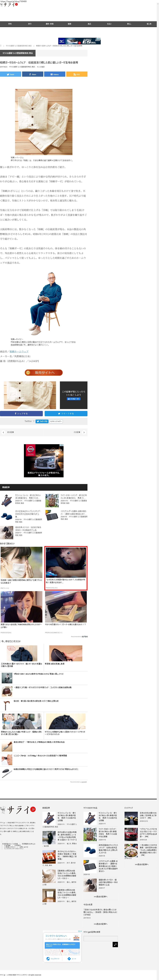Open the 美味 navigation menu

(x=10, y=24)
